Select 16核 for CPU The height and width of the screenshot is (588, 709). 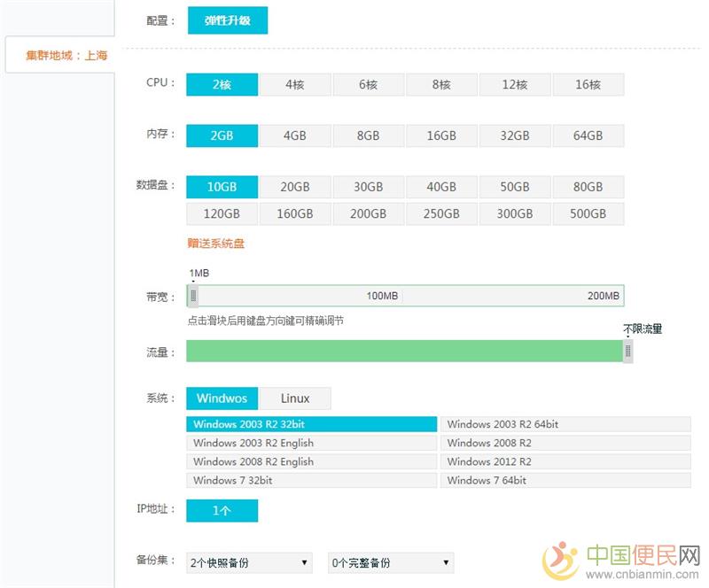[x=588, y=84]
